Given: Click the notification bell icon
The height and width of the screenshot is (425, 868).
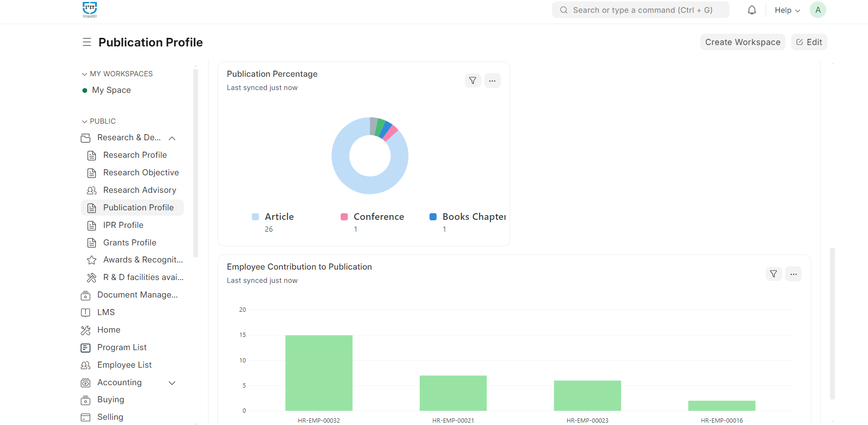Looking at the screenshot, I should point(751,10).
